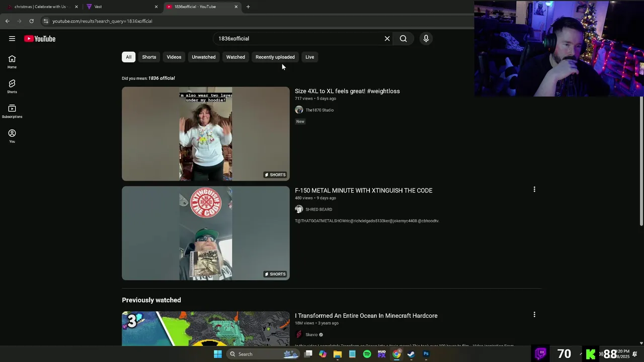
Task: Open Photoshop from the taskbar
Action: point(426,354)
